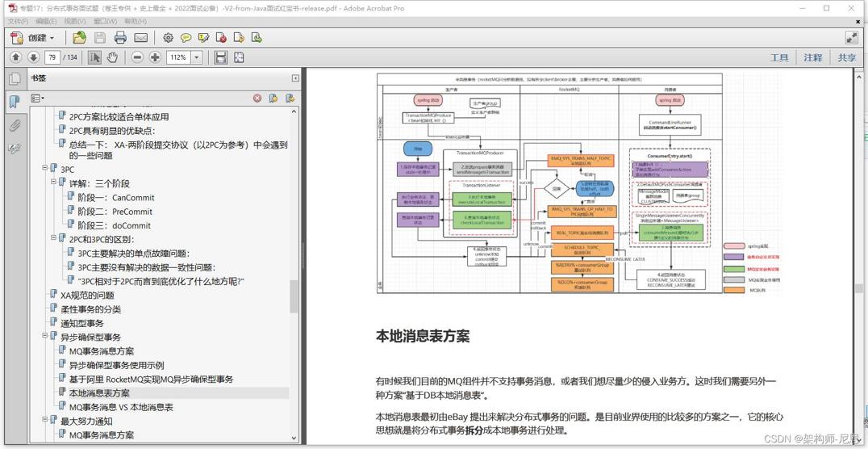Open bookmark XA规范的问题

tap(87, 296)
